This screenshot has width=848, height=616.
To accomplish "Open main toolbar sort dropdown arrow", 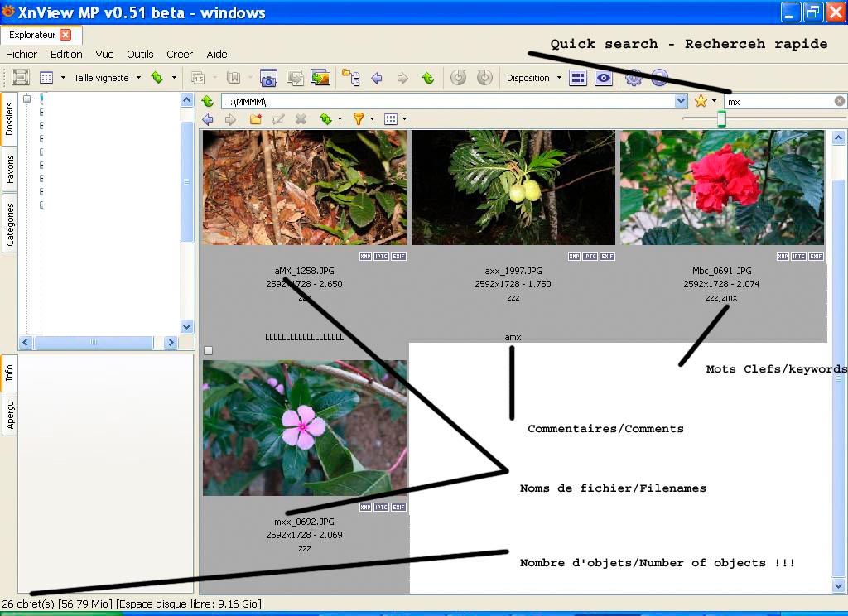I will point(174,77).
